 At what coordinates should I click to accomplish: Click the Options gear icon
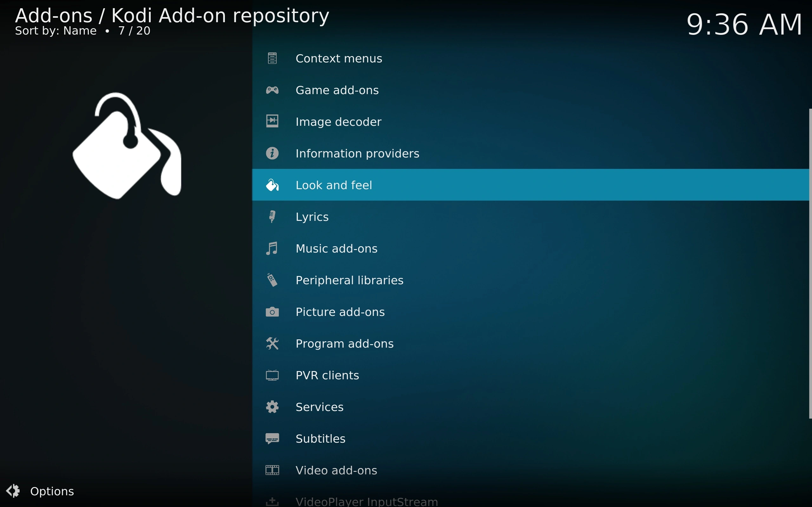pyautogui.click(x=13, y=491)
